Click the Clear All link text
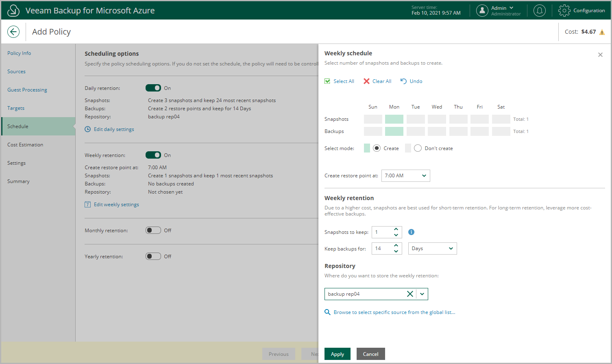Viewport: 612px width, 364px height. point(382,81)
